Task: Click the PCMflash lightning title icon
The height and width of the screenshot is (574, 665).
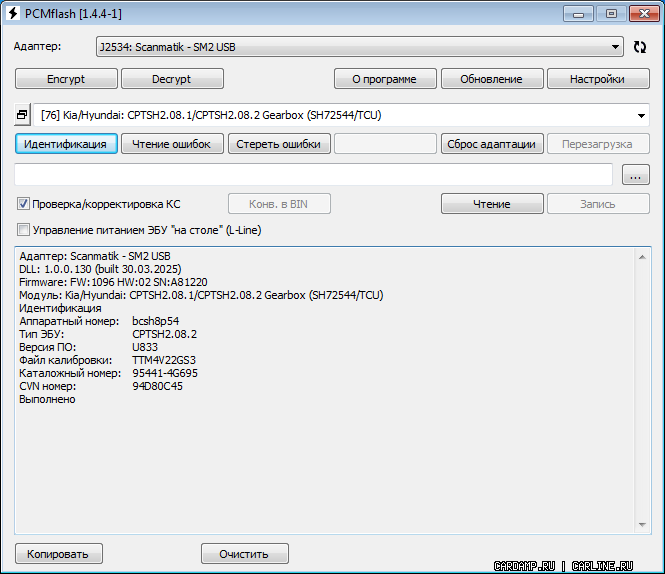Action: tap(13, 14)
